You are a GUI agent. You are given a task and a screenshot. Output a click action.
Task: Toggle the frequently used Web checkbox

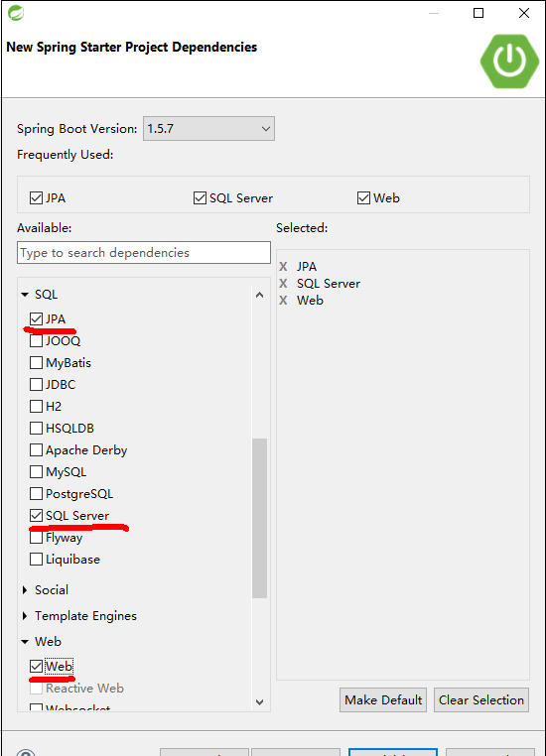pos(363,198)
